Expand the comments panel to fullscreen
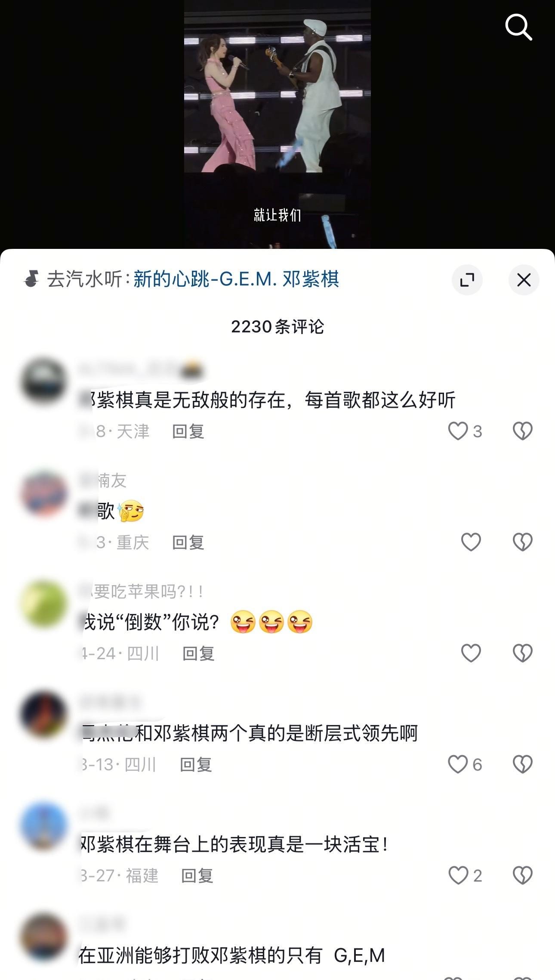The image size is (555, 980). pos(467,280)
